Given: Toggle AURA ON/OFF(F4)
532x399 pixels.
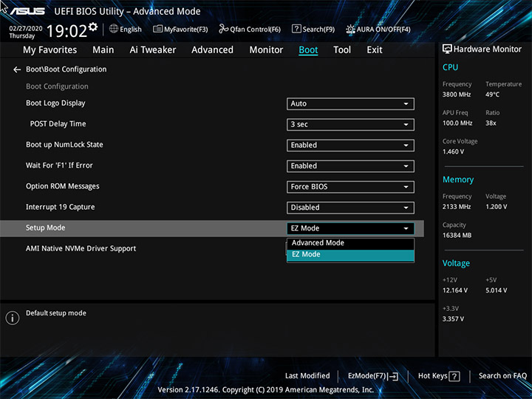Looking at the screenshot, I should click(x=378, y=29).
